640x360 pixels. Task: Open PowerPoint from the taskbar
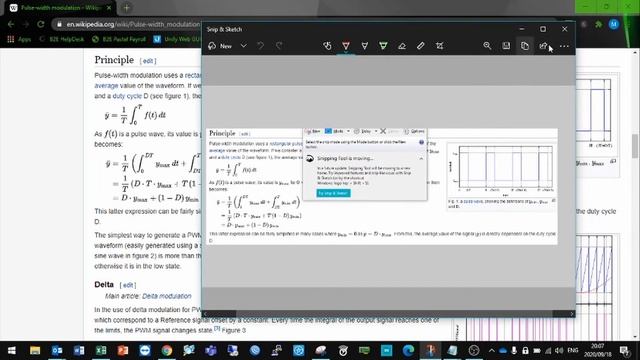click(x=123, y=350)
